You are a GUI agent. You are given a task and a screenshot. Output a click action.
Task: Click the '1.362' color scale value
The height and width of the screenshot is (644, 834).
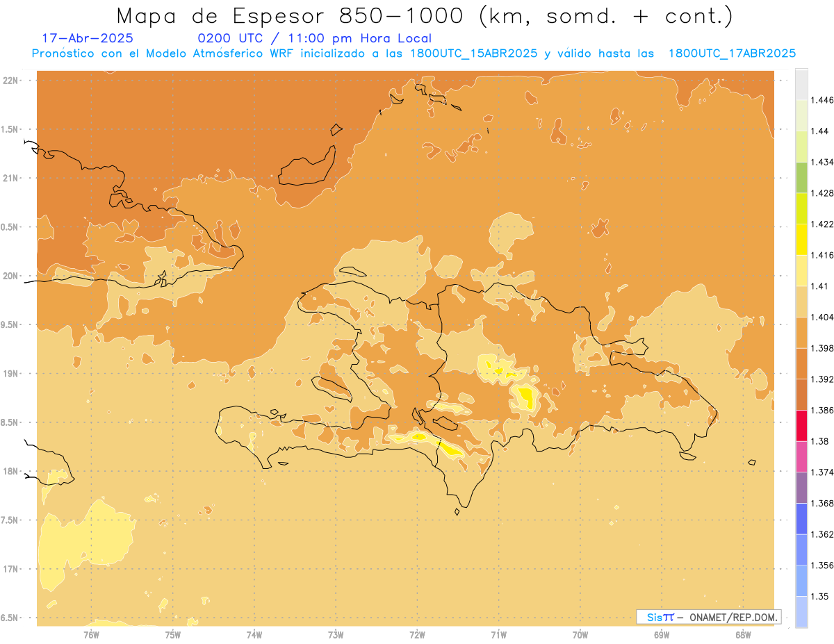point(821,534)
